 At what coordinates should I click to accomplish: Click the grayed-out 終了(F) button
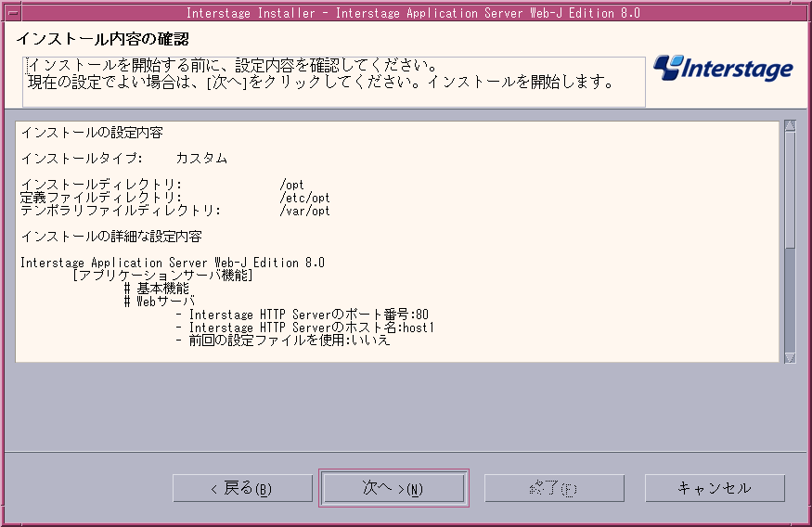pyautogui.click(x=554, y=488)
